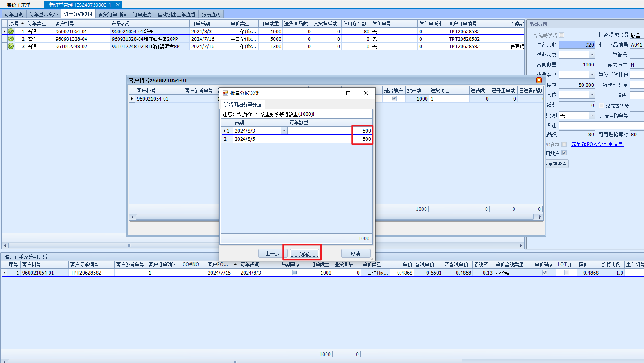644x363 pixels.
Task: Click 确定 button in split dialog
Action: pos(304,253)
